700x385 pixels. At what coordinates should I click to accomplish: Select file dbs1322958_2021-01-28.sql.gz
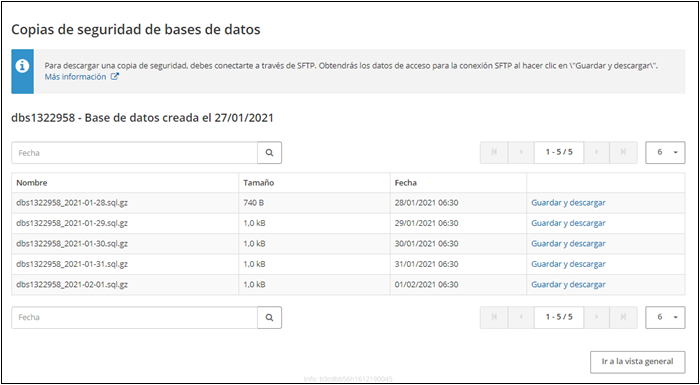tap(72, 203)
